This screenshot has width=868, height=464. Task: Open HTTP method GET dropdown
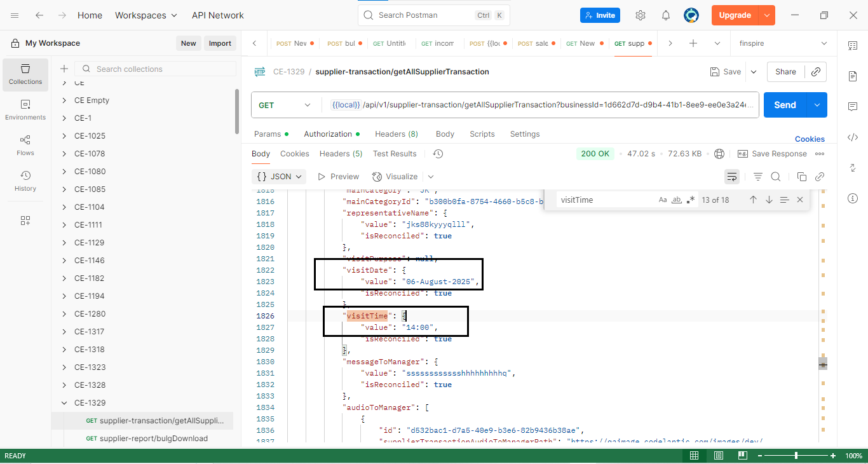(x=285, y=105)
